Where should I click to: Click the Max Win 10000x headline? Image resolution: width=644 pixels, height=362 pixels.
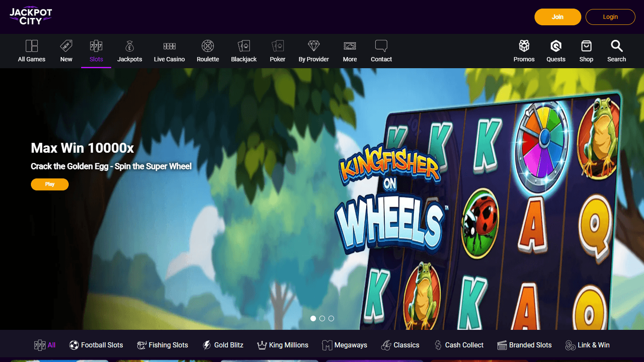[x=82, y=148]
